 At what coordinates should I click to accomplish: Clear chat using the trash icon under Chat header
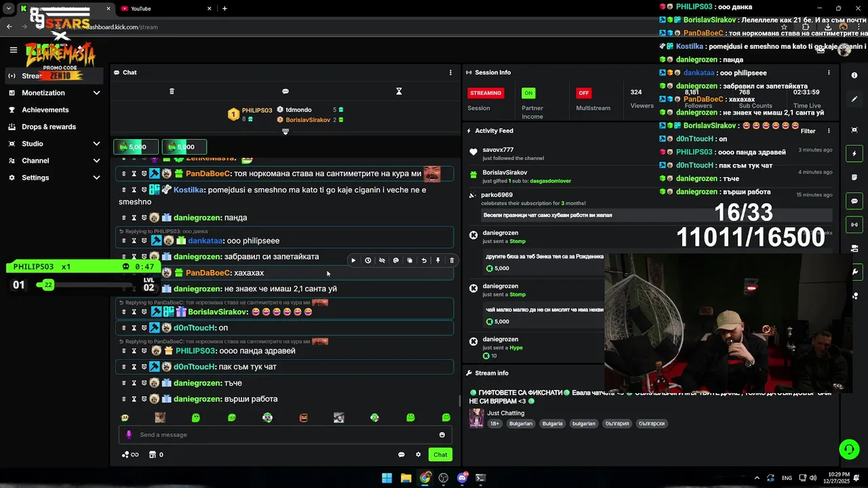tap(172, 91)
